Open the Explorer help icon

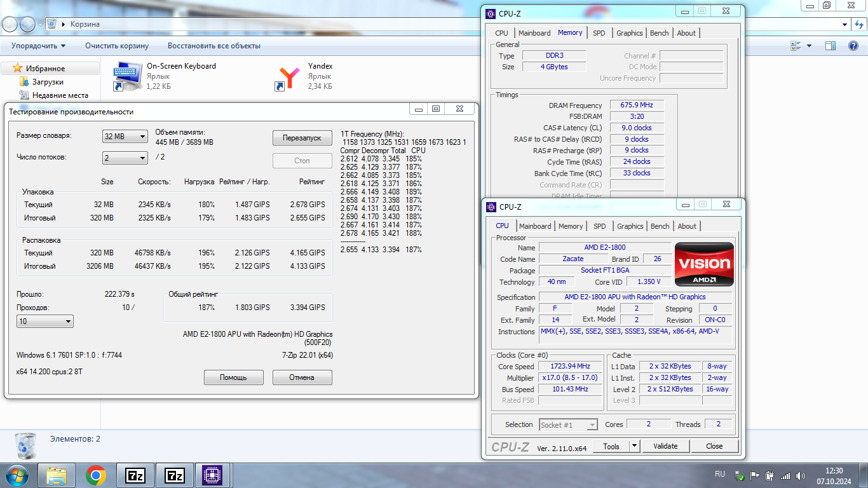click(853, 46)
